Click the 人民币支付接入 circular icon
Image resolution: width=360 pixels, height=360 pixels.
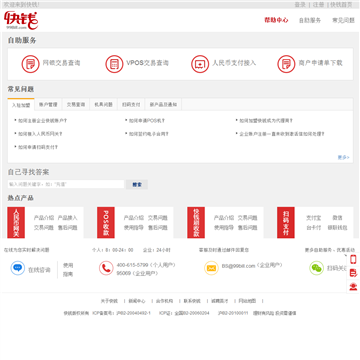(200, 64)
